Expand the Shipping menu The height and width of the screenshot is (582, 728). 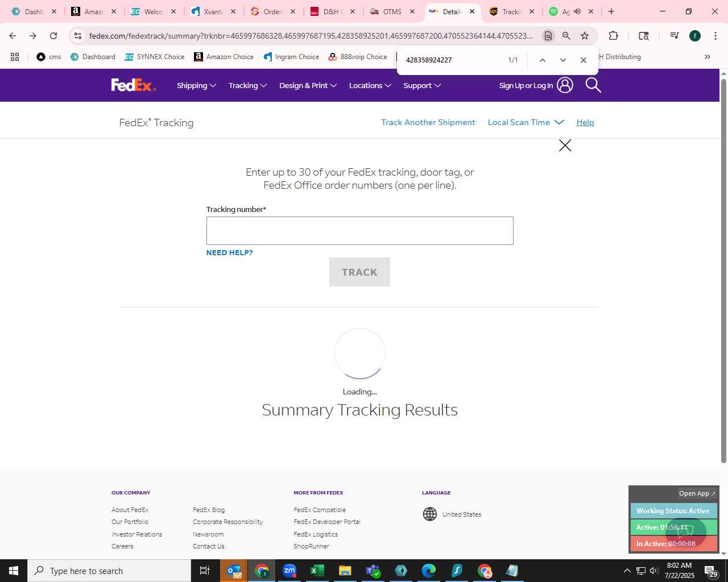[x=196, y=85]
